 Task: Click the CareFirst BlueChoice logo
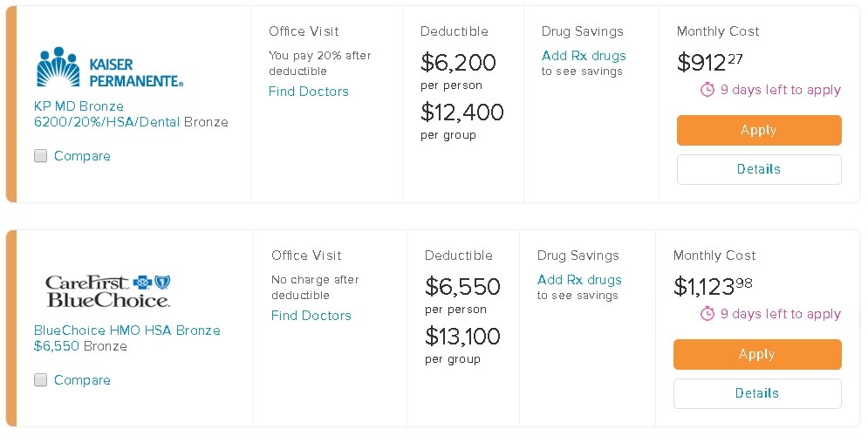point(107,291)
